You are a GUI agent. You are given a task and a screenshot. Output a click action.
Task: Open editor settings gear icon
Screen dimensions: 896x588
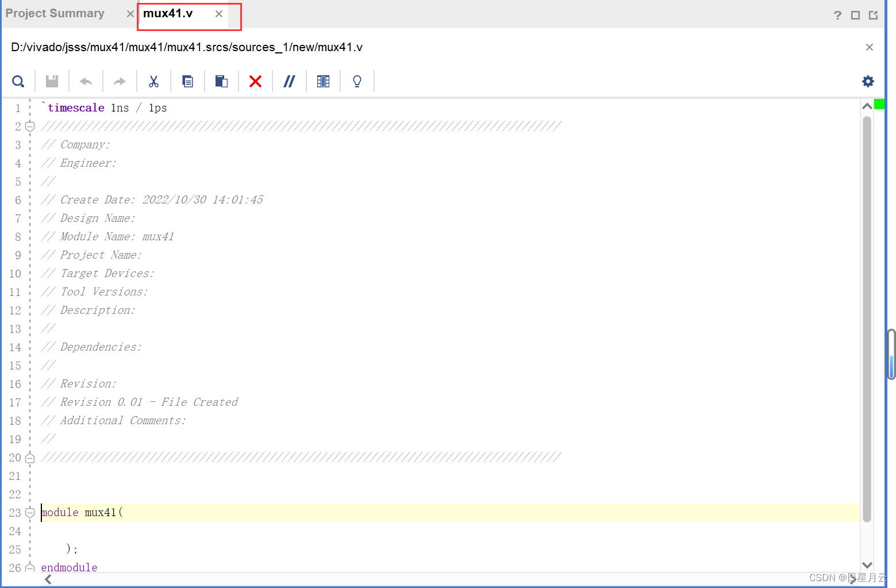(868, 81)
